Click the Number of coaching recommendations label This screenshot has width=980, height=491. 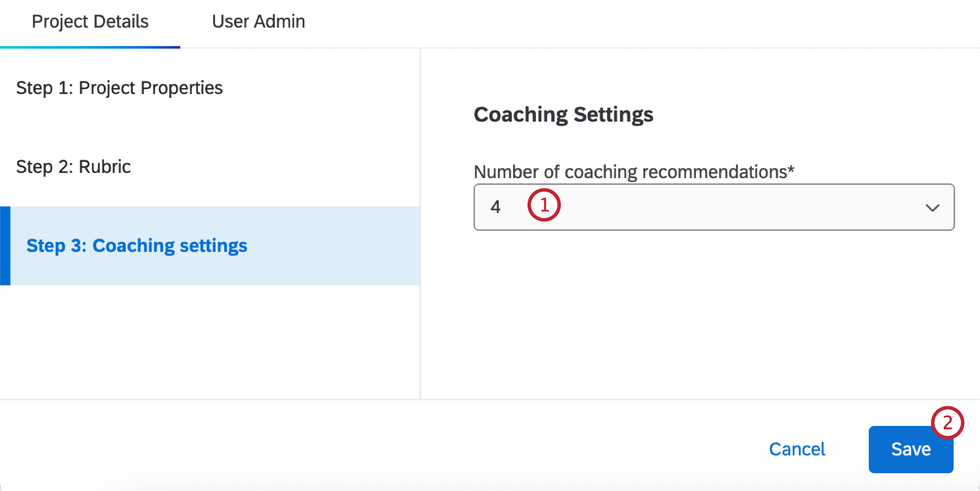click(634, 171)
